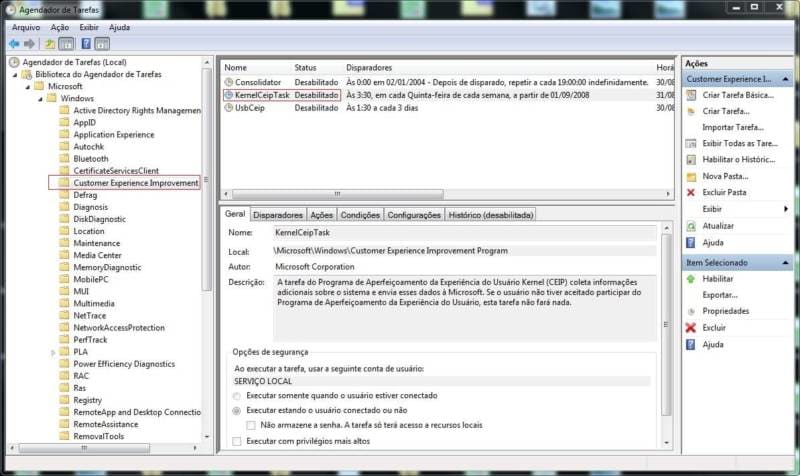Click the green Habilitar arrow icon
800x476 pixels.
(691, 279)
